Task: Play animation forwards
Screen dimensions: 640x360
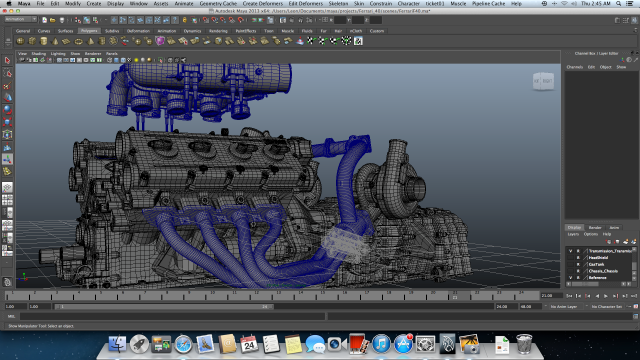Action: coord(606,296)
